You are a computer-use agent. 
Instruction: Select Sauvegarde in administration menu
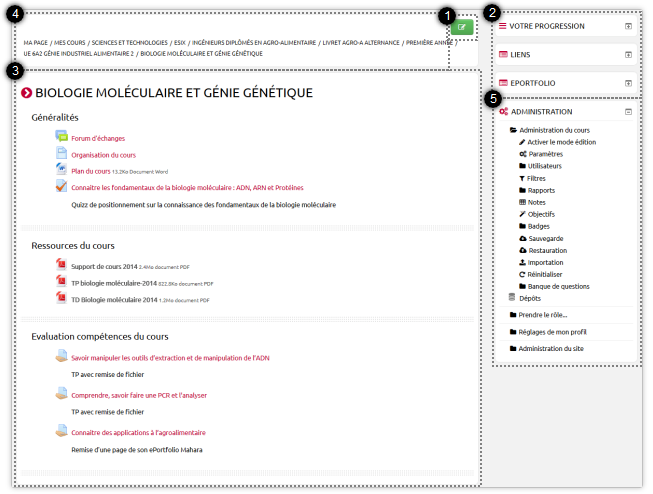point(545,238)
